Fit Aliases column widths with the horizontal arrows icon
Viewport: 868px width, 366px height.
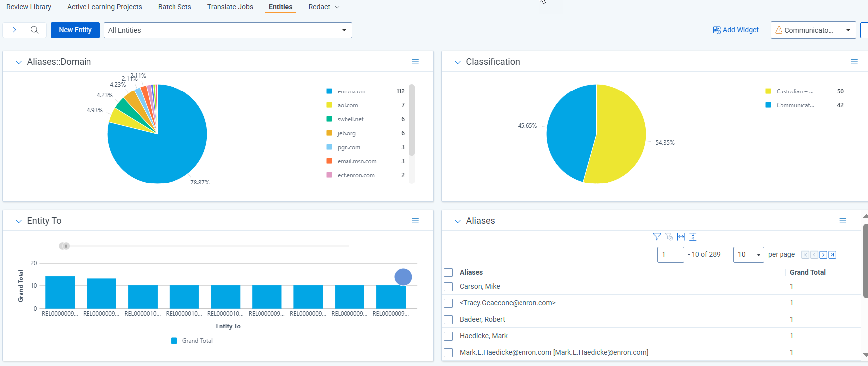(681, 237)
